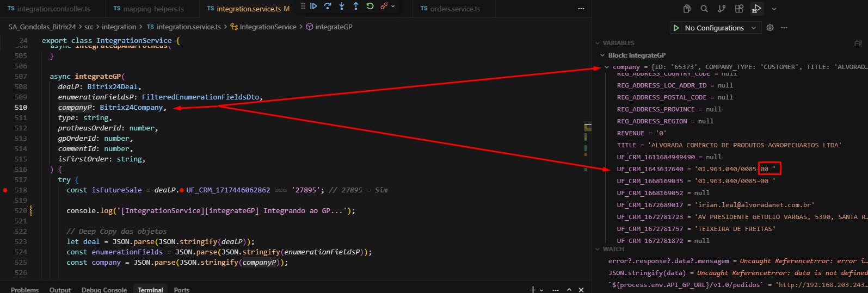868x293 pixels.
Task: Collapse the WATCH section
Action: 598,249
